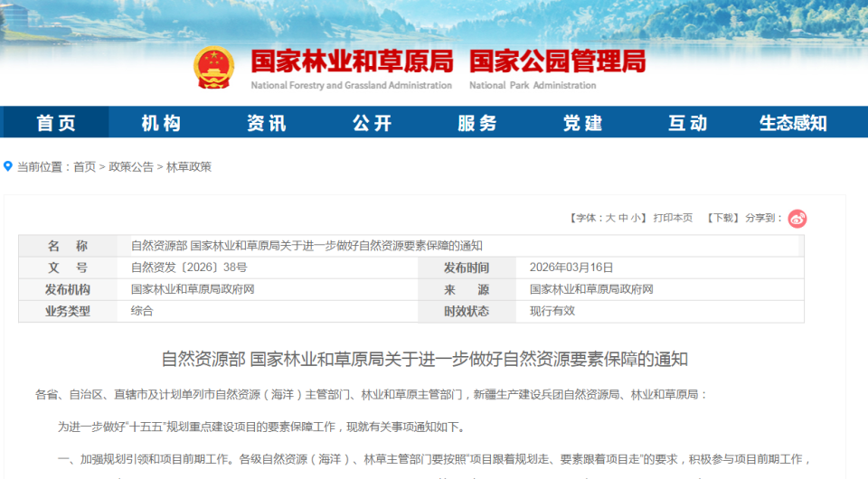868x479 pixels.
Task: Go to 林草政策 in the breadcrumb
Action: pyautogui.click(x=189, y=167)
